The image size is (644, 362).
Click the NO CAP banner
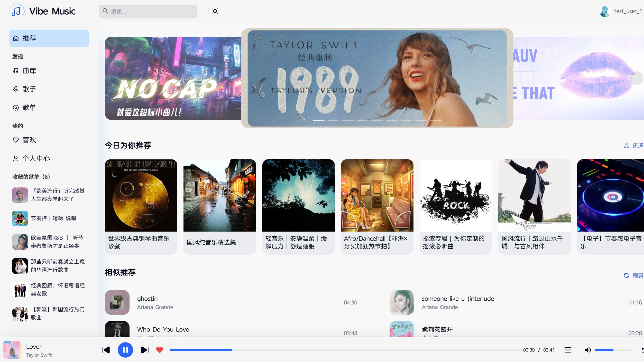click(x=173, y=78)
